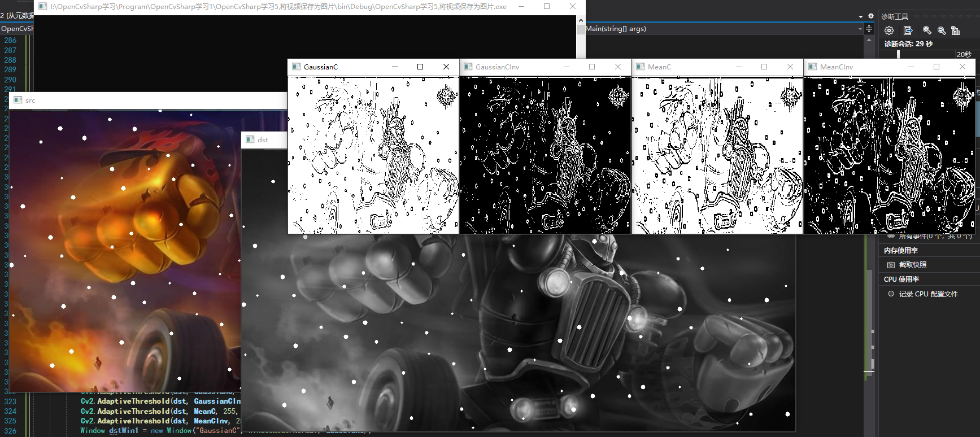Click the diagnostics timeline position handle
Viewport: 980px width, 437px height.
[x=899, y=54]
